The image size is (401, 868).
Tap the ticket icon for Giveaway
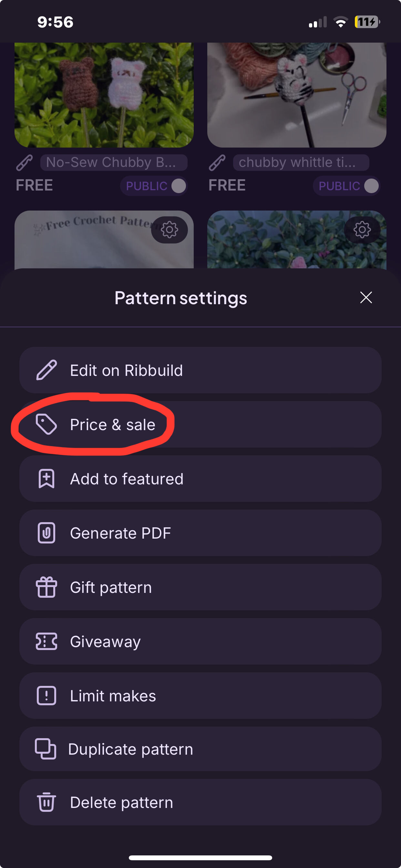[x=46, y=641]
